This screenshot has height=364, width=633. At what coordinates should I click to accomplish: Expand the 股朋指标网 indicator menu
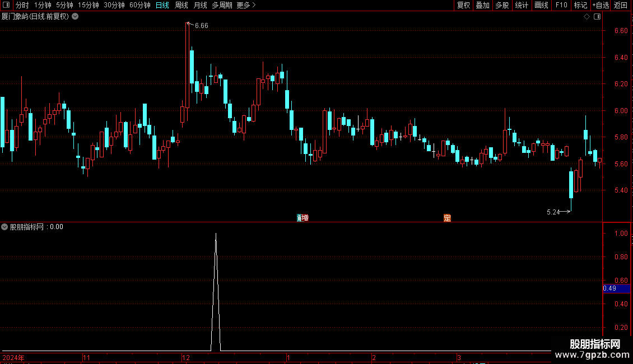(x=4, y=227)
